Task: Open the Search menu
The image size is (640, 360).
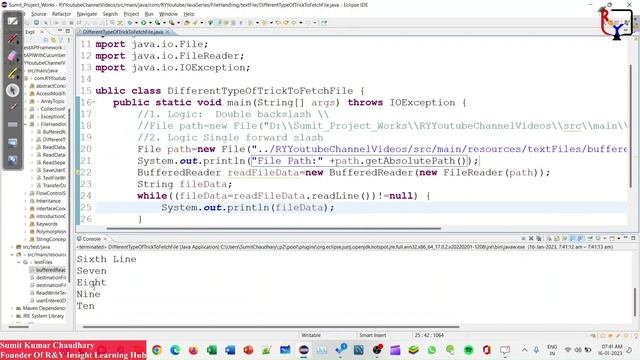Action: point(110,14)
